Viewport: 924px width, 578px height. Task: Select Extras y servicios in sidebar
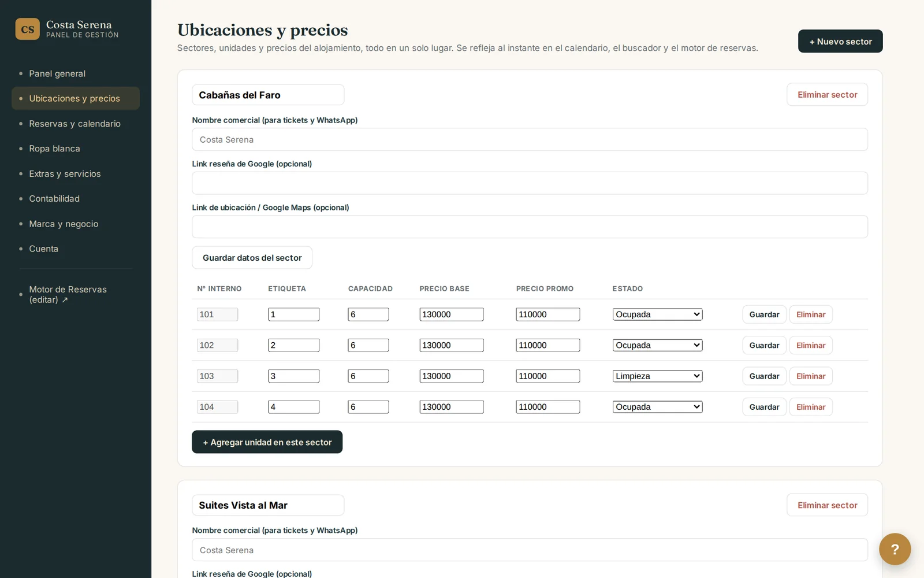tap(76, 173)
